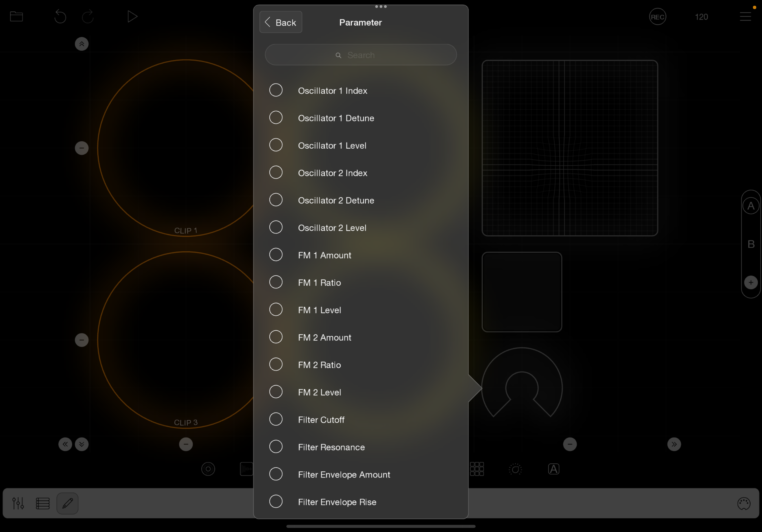Go Back from Parameter panel

281,22
